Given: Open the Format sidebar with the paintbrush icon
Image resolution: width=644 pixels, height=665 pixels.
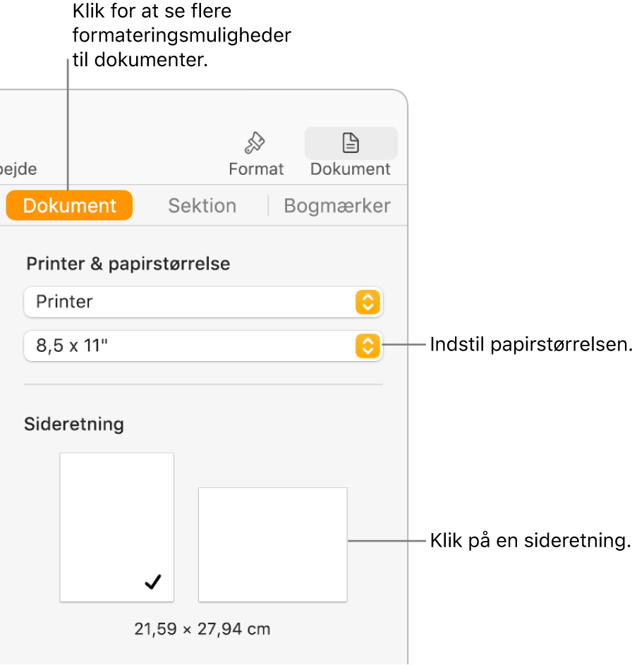Looking at the screenshot, I should pyautogui.click(x=256, y=154).
